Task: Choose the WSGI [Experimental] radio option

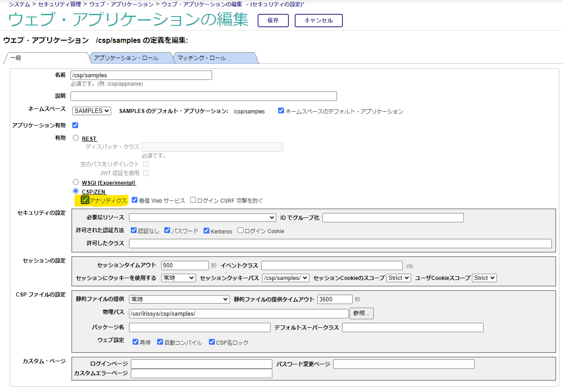Action: [75, 182]
